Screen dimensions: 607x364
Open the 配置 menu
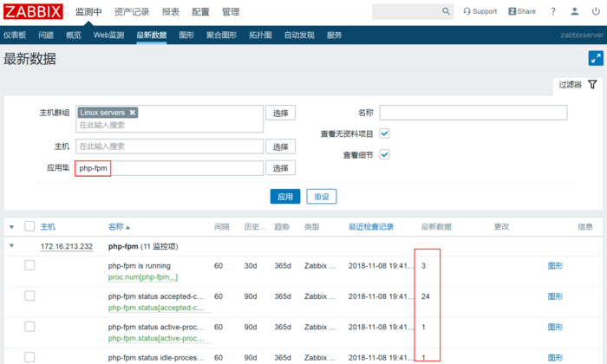[200, 12]
